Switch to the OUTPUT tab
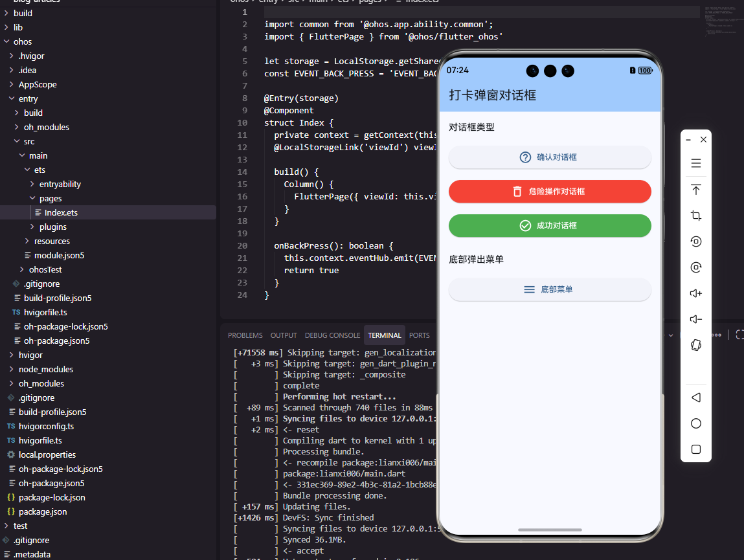 tap(283, 335)
